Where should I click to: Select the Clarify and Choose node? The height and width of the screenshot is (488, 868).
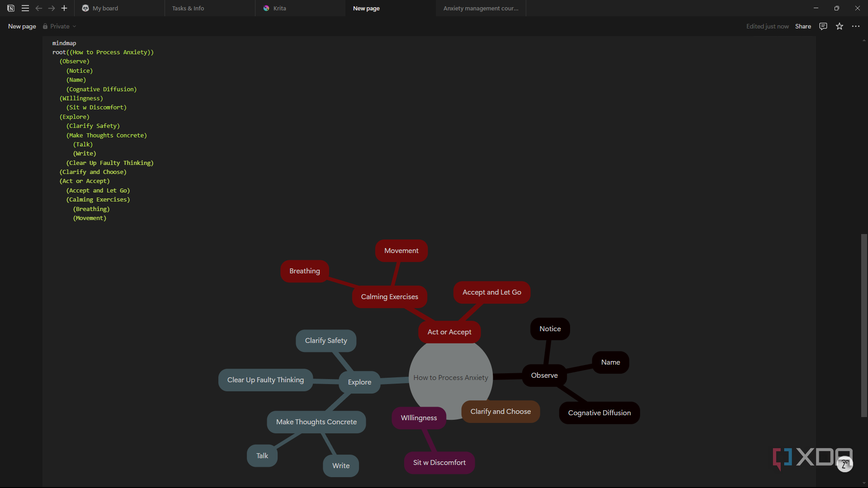pos(500,412)
